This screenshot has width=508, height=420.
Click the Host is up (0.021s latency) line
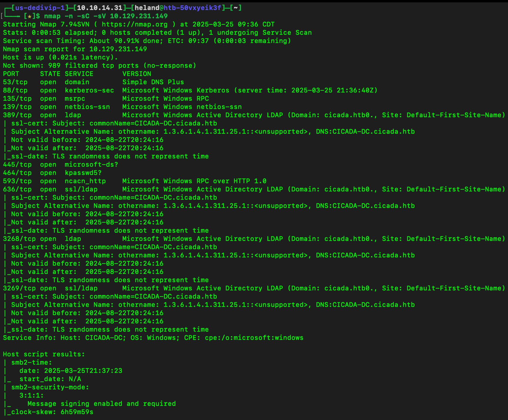(x=60, y=57)
